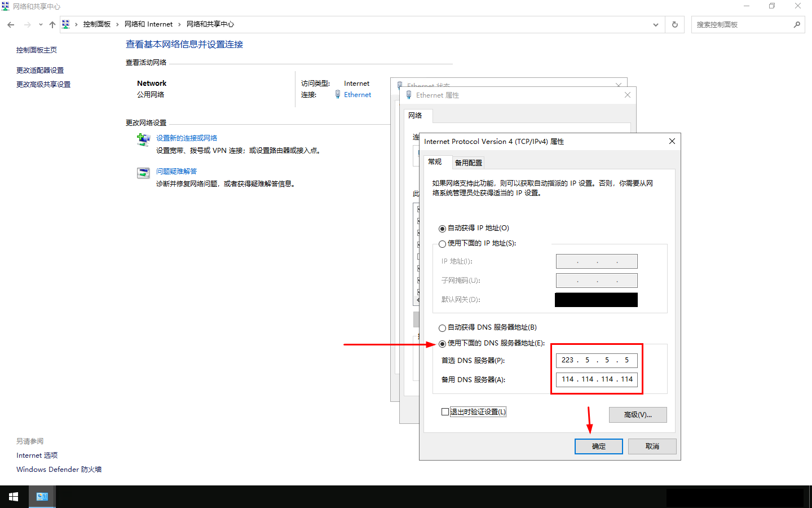Image resolution: width=812 pixels, height=508 pixels.
Task: Expand the address bar history dropdown
Action: pos(655,25)
